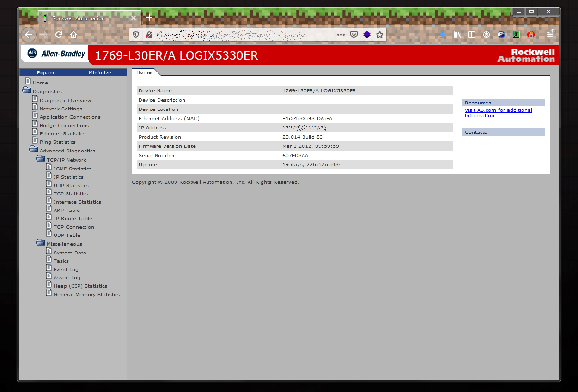This screenshot has width=578, height=392.
Task: Click the Contacts section header
Action: click(x=503, y=132)
